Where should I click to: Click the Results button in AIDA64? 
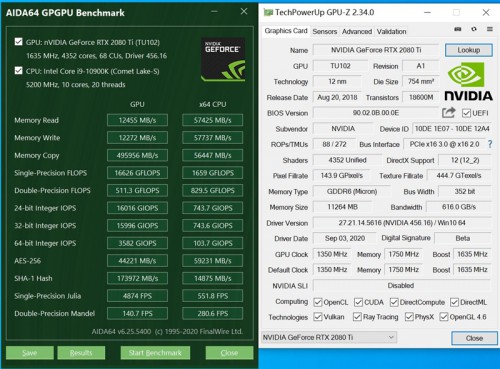(81, 353)
